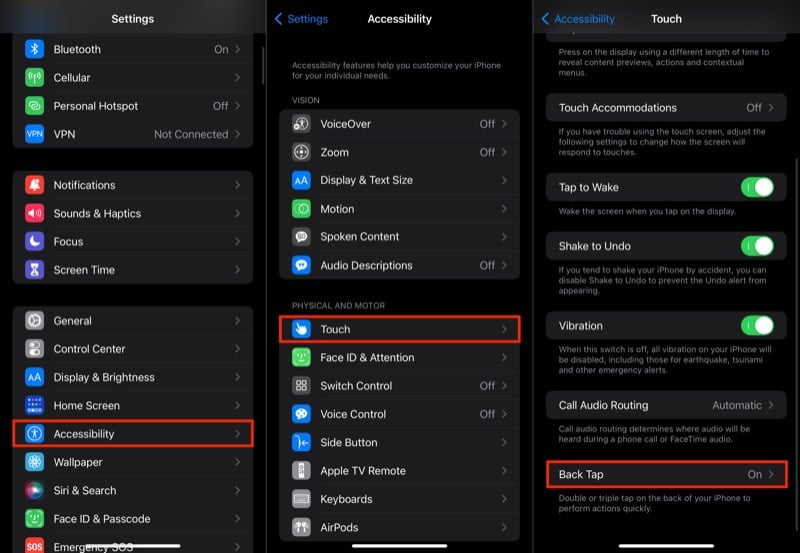Tap the AirPods icon

coord(302,527)
